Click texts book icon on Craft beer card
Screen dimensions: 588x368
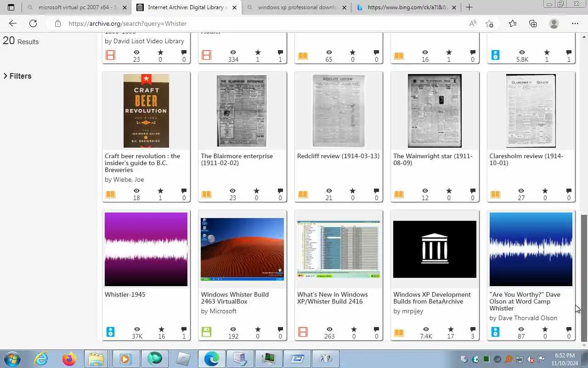(110, 194)
